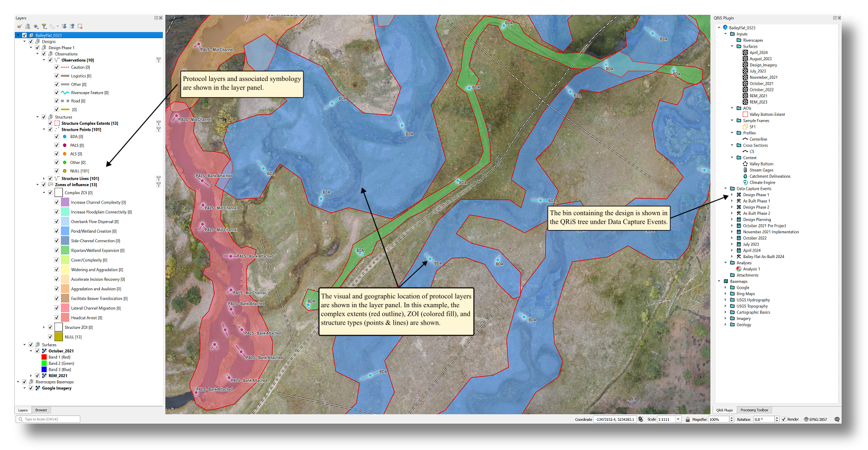Screen dimensions: 868x450
Task: Open the layer styling panel icon
Action: (x=20, y=26)
